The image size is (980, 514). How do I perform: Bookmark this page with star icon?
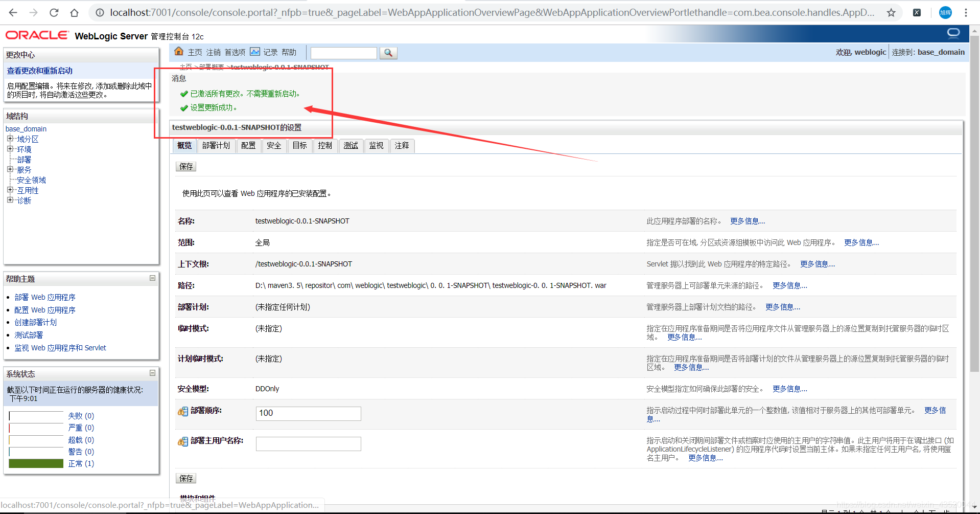pos(891,12)
